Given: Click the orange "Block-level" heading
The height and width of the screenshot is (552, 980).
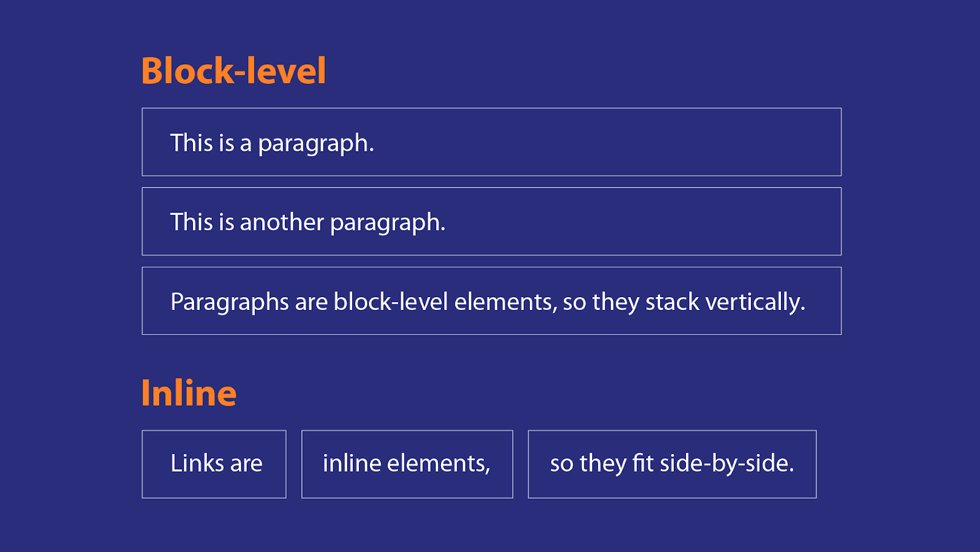Looking at the screenshot, I should tap(233, 70).
